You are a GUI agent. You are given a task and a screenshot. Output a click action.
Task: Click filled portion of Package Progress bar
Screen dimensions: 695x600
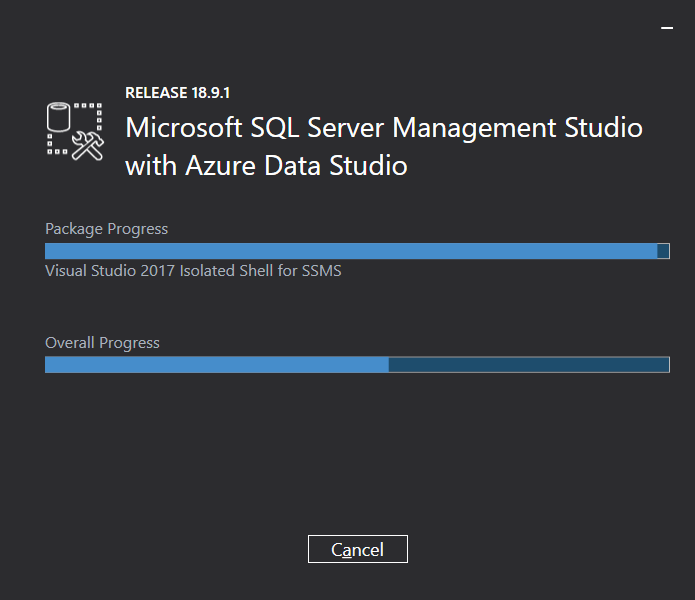(x=350, y=251)
